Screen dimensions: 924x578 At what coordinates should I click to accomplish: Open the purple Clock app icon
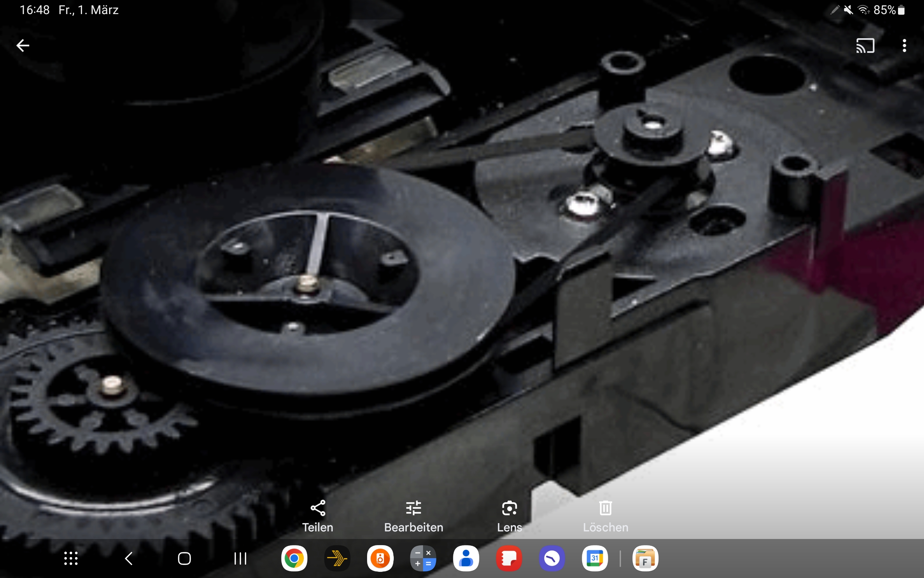point(552,558)
